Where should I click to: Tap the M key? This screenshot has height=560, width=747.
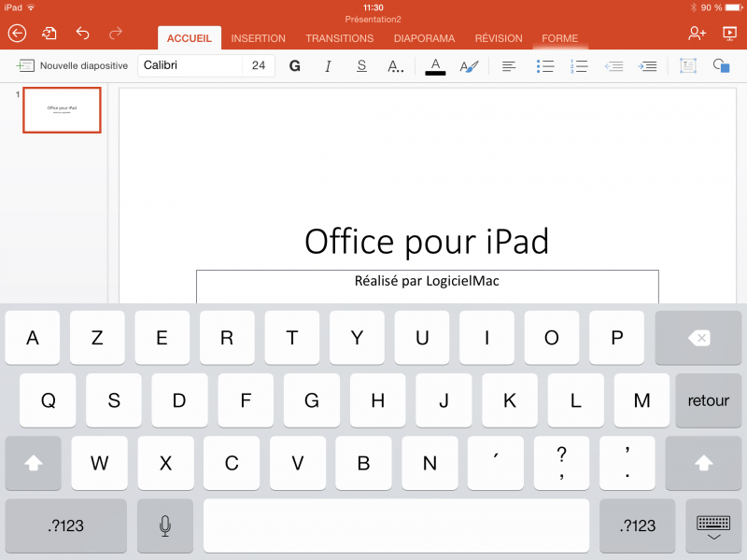click(641, 400)
